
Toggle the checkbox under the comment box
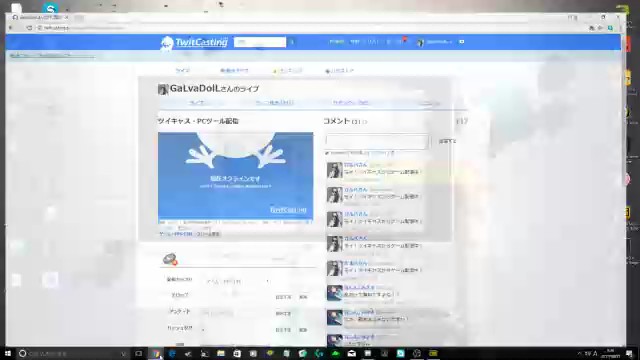(x=327, y=153)
